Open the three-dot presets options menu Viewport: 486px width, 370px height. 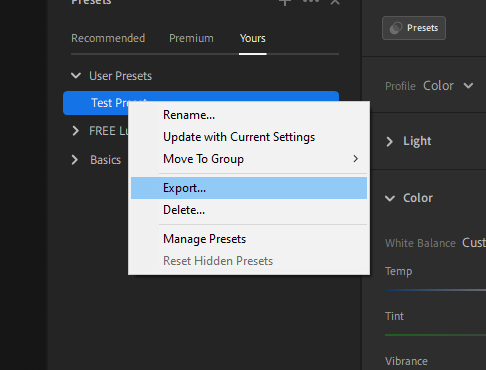[x=311, y=1]
